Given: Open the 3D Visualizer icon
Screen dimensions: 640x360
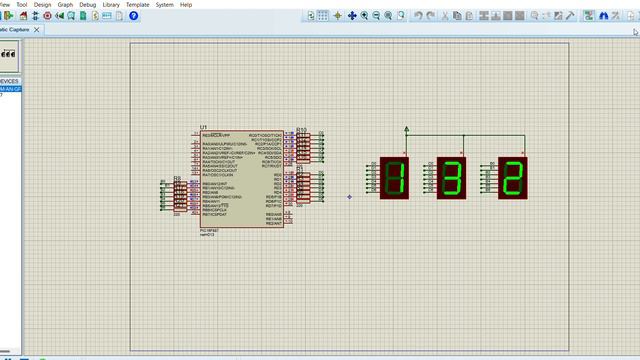Looking at the screenshot, I should [60, 16].
